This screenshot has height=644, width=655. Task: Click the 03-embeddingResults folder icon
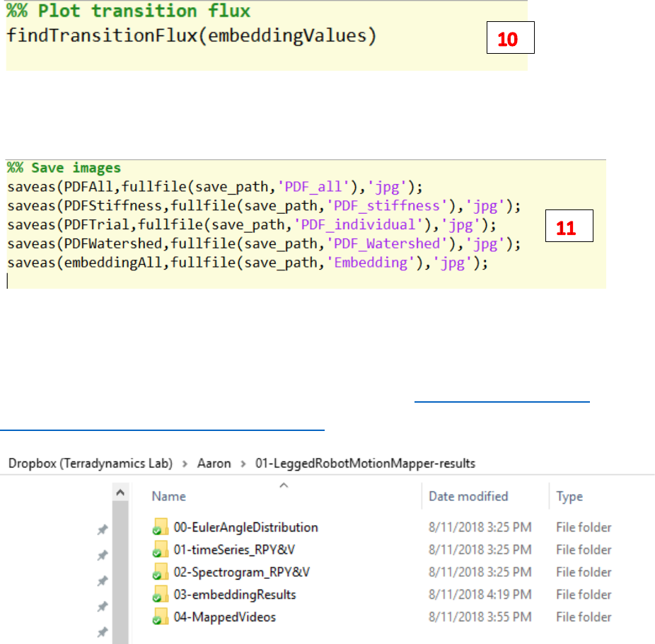point(161,594)
